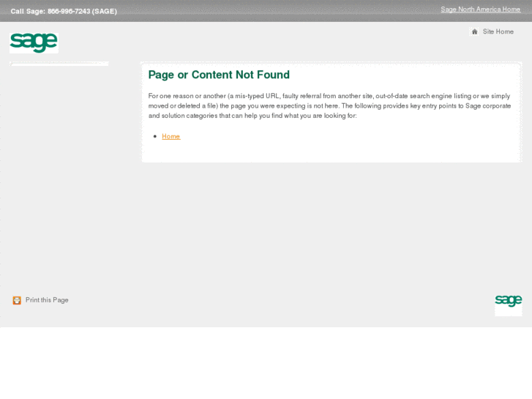Click the Sage logo in header
The width and height of the screenshot is (532, 399).
coord(34,42)
